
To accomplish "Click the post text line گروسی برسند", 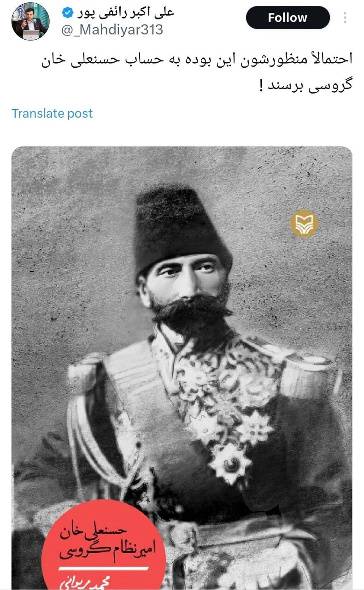I will [305, 86].
